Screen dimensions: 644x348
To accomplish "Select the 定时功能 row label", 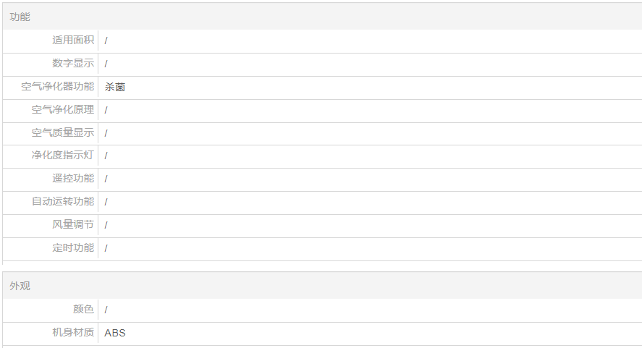I will click(x=73, y=248).
